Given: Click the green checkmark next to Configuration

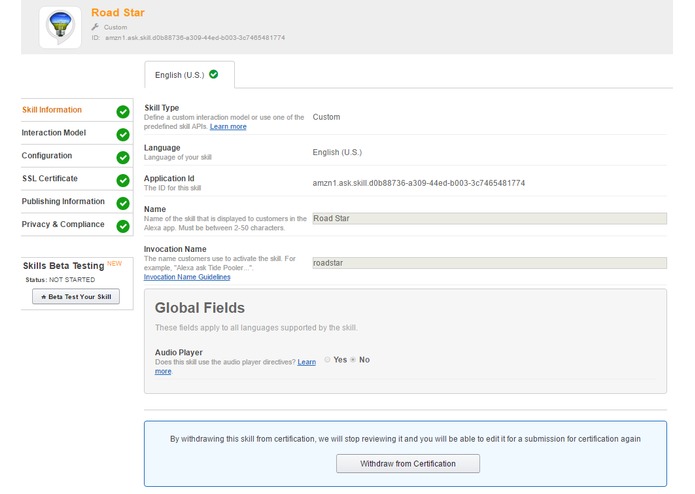Looking at the screenshot, I should [x=123, y=158].
